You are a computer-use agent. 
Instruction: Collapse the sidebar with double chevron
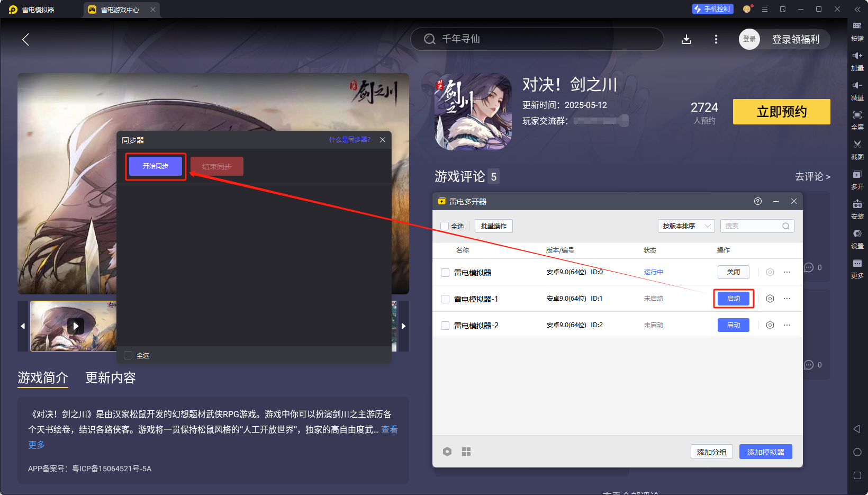click(x=857, y=9)
